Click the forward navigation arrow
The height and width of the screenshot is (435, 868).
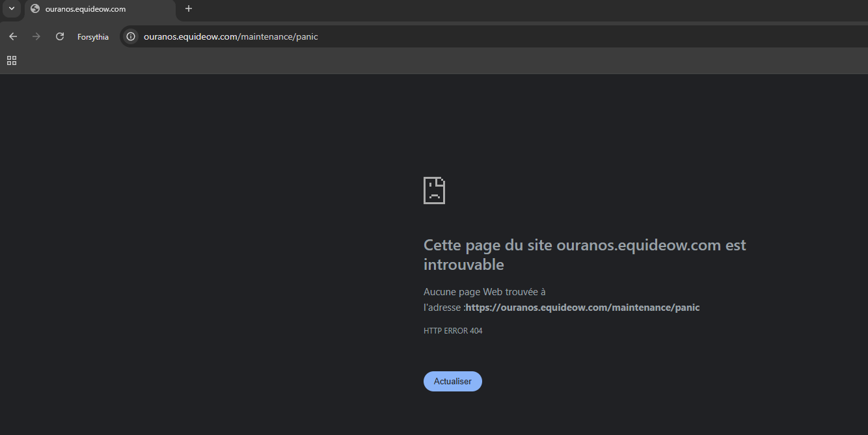point(36,36)
